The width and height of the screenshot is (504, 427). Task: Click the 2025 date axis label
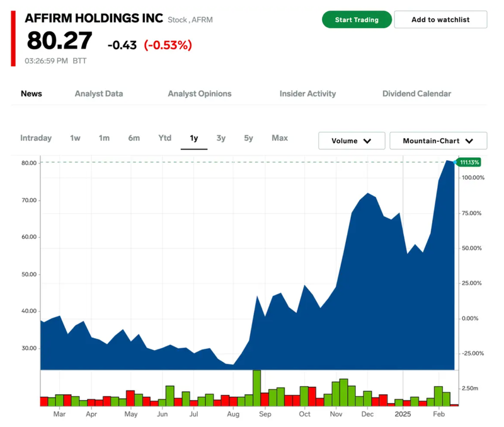click(x=403, y=414)
